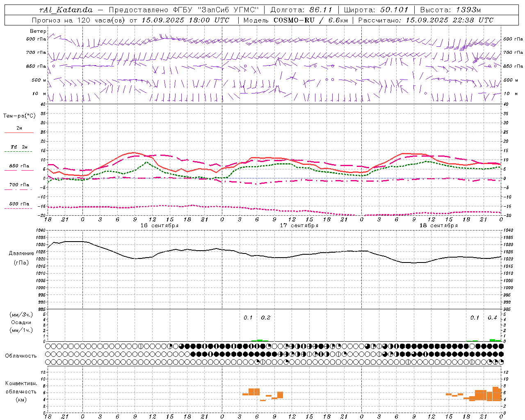Click the Тем-ра(°C) label
525x420 pixels.
click(19, 116)
